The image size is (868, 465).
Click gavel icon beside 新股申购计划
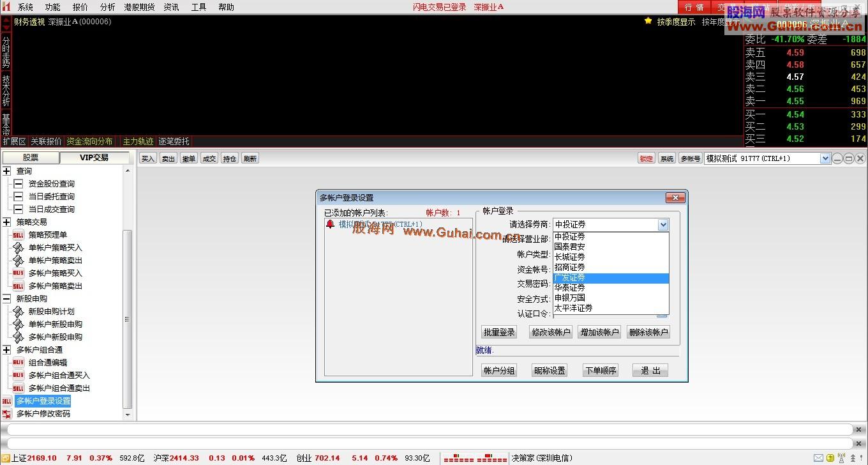[18, 312]
